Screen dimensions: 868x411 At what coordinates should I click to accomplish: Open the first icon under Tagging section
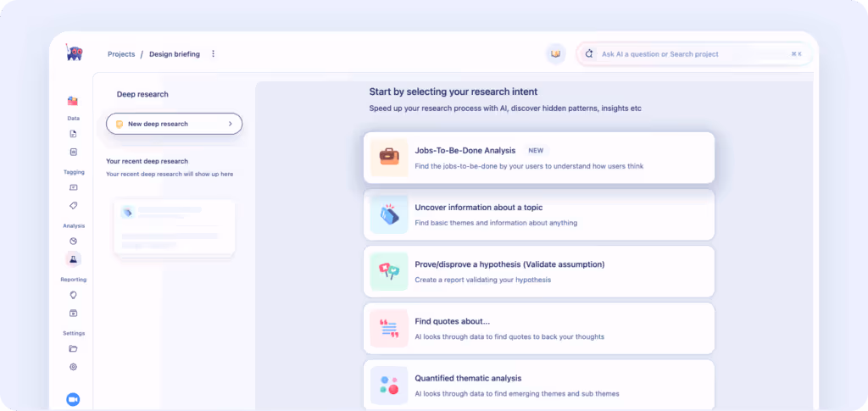tap(73, 187)
